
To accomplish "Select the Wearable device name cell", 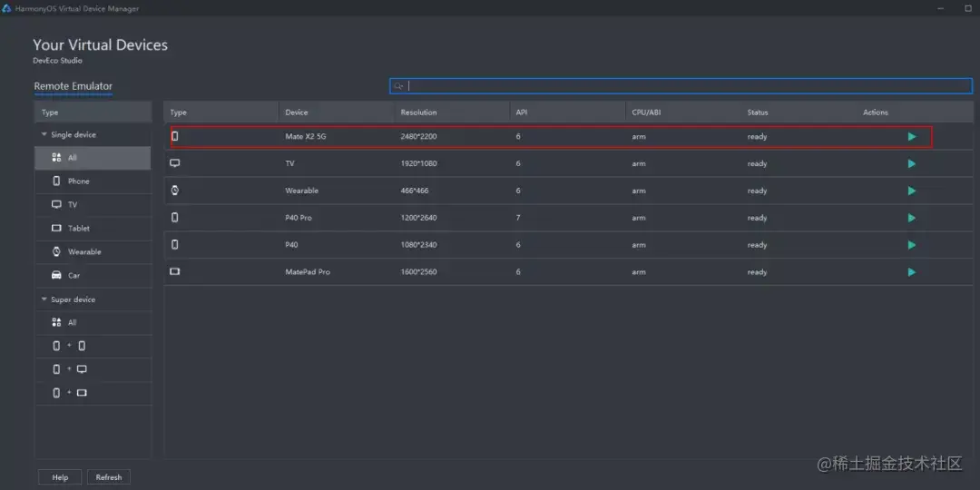I will pos(302,191).
